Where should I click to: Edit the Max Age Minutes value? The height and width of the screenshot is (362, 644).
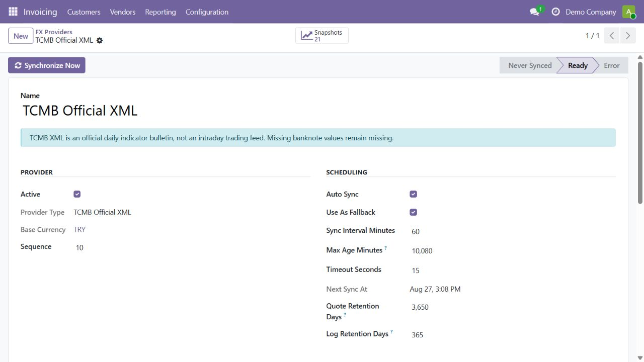[513, 250]
